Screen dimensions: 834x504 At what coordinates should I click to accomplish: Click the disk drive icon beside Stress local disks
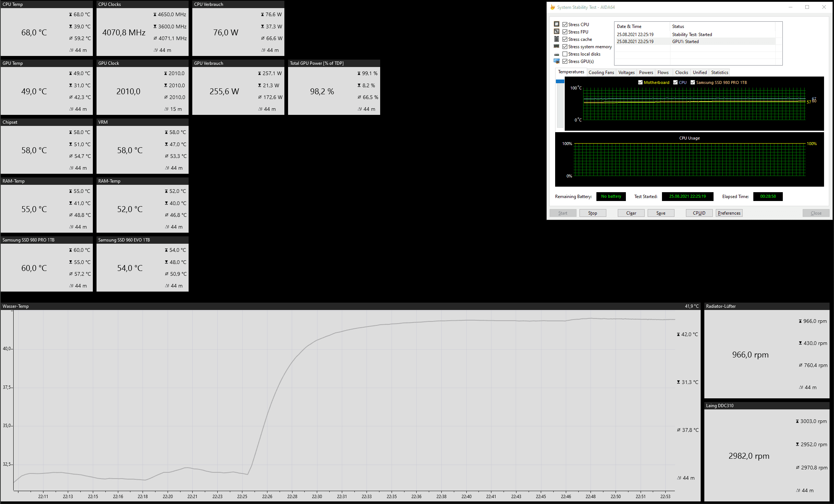point(557,54)
